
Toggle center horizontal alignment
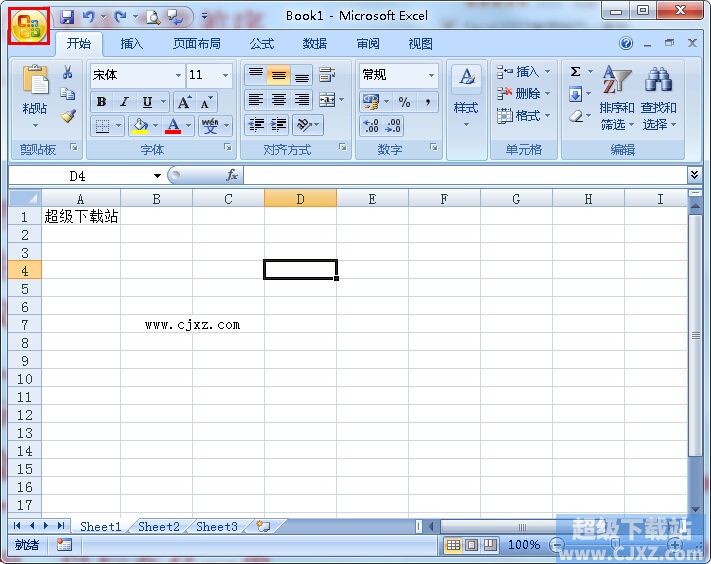(x=278, y=99)
